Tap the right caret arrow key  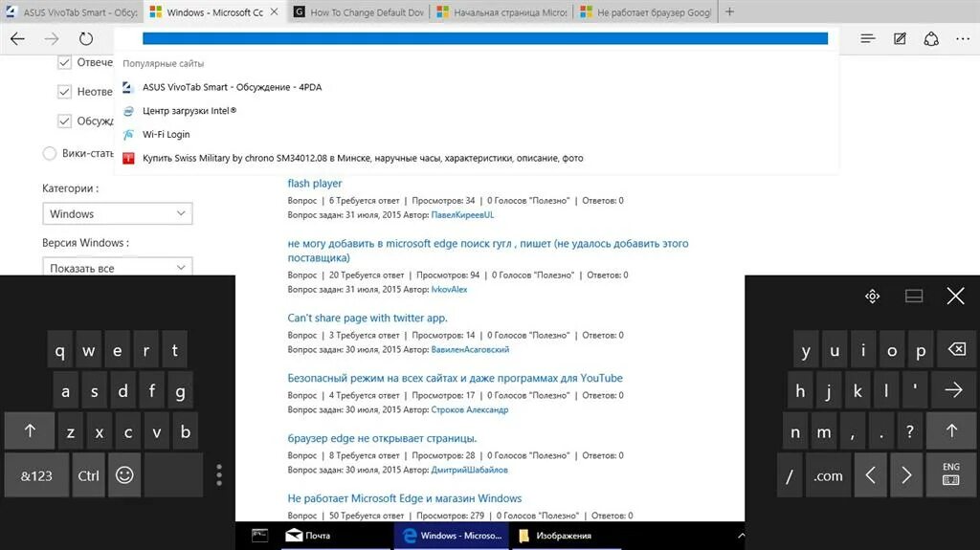pos(905,475)
